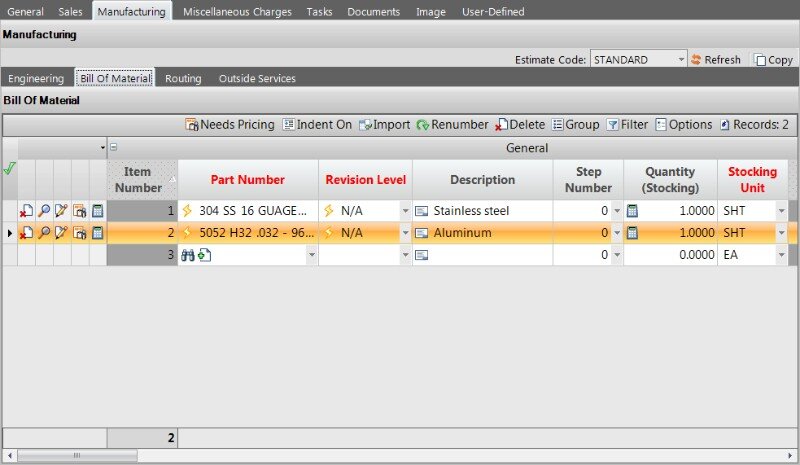Collapse the General column group
800x465 pixels.
click(x=113, y=148)
